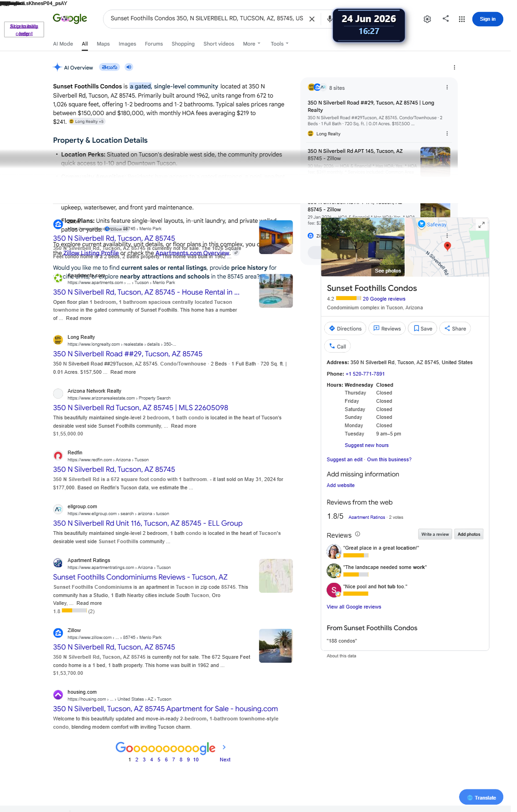Click Suggest an edit link

point(345,459)
